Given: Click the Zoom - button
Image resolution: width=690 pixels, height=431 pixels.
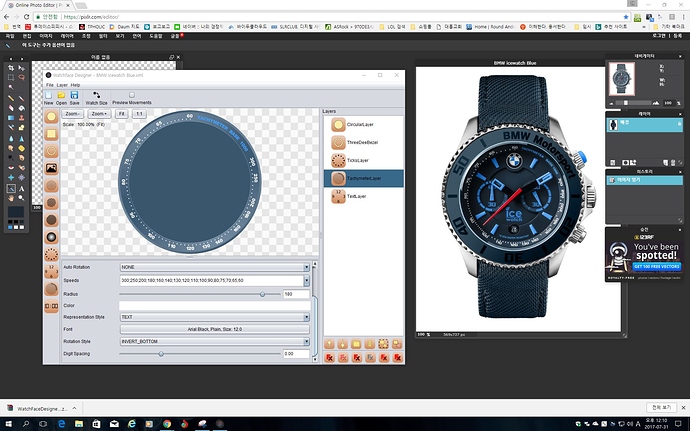Looking at the screenshot, I should pyautogui.click(x=72, y=114).
